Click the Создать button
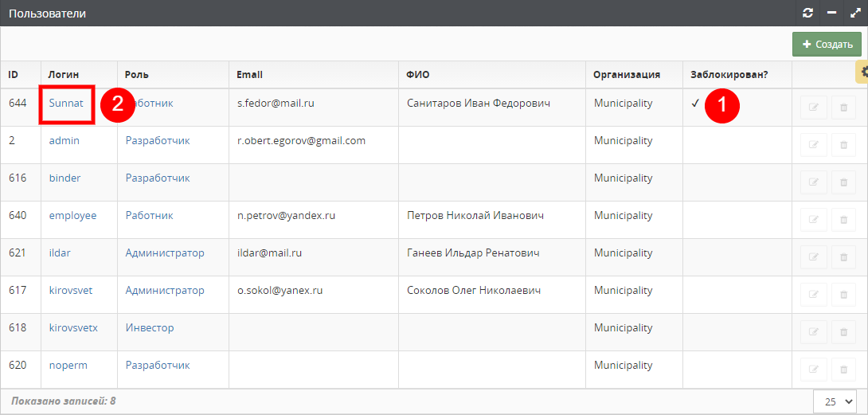Image resolution: width=868 pixels, height=415 pixels. tap(827, 45)
